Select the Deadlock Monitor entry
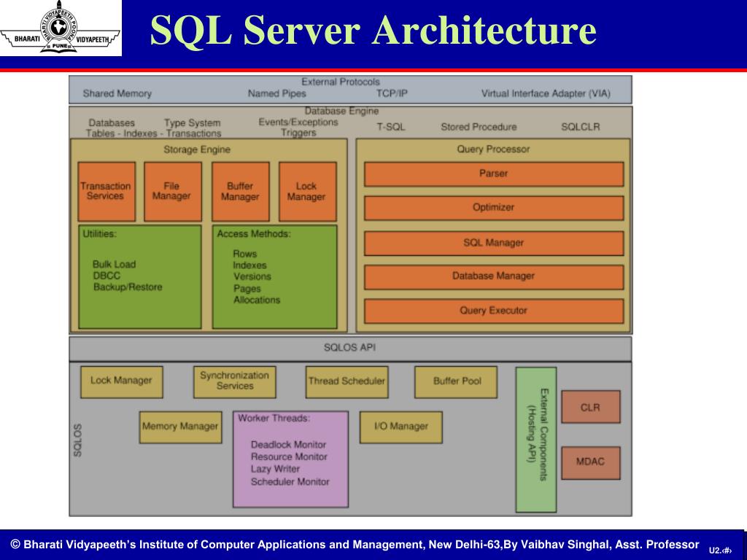Viewport: 747px width, 560px height. [289, 445]
